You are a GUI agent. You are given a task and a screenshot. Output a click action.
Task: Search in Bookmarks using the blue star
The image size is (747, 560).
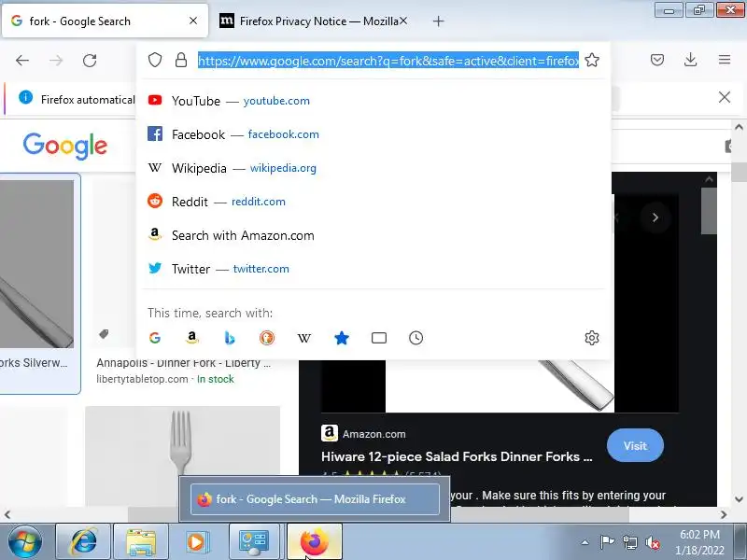(342, 338)
